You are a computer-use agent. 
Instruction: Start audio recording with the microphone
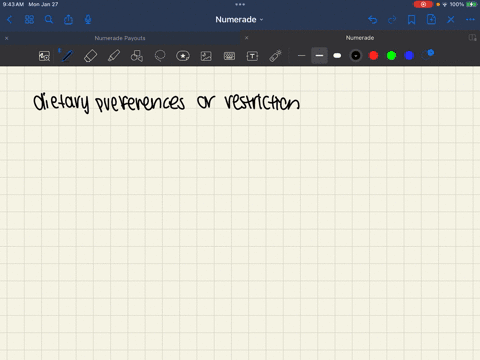[88, 20]
